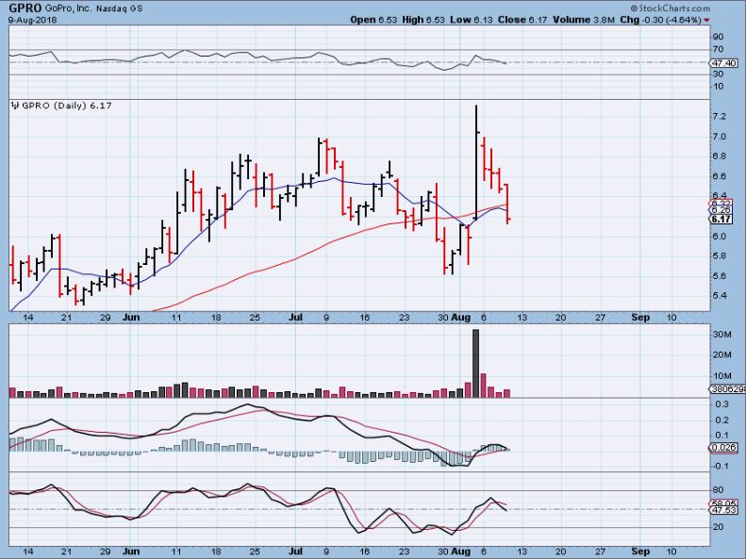This screenshot has width=746, height=560.
Task: Click the bar icon beside GPRO (Daily) legend
Action: click(15, 106)
